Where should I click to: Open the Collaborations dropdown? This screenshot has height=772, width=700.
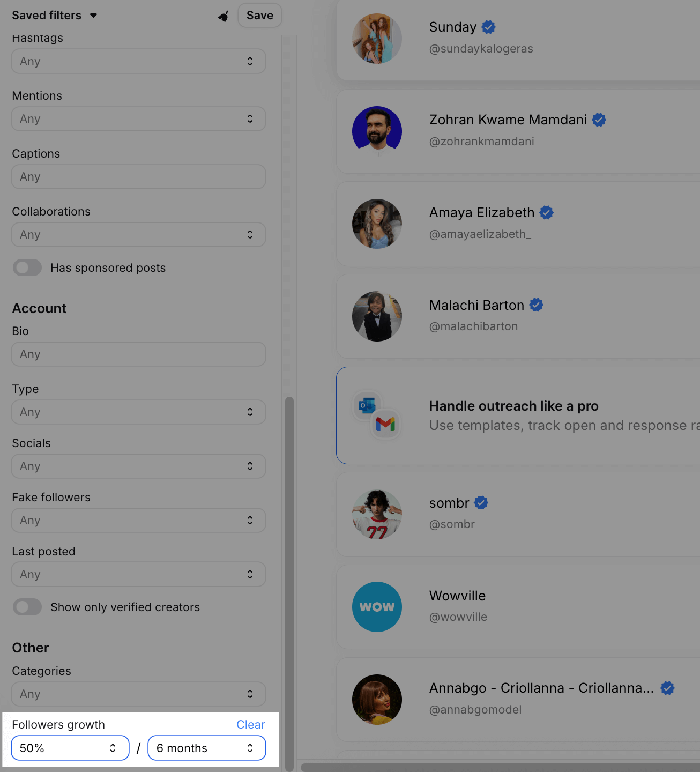(138, 234)
